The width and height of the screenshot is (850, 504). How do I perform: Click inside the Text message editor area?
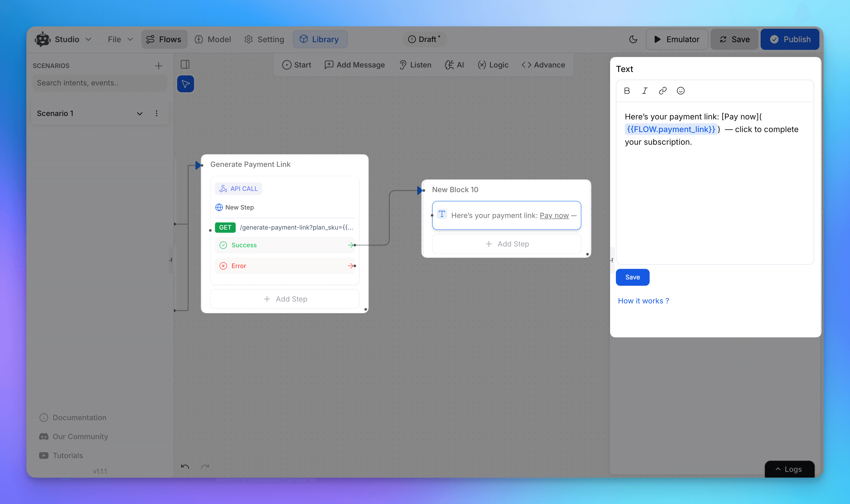click(714, 182)
